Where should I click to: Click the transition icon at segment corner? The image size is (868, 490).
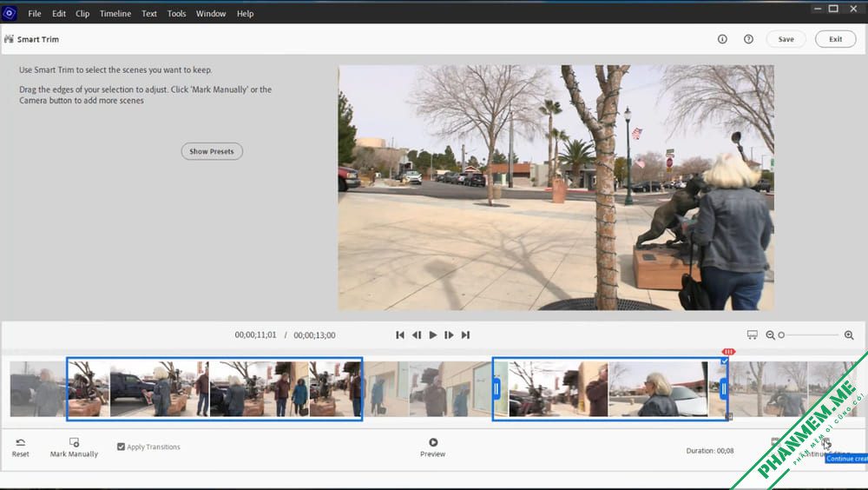point(729,417)
